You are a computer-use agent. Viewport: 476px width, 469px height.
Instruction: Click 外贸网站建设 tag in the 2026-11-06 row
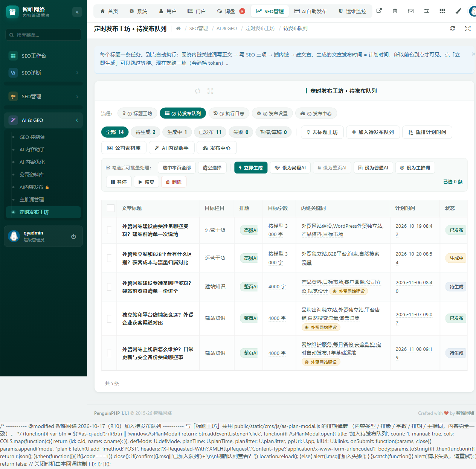click(349, 291)
